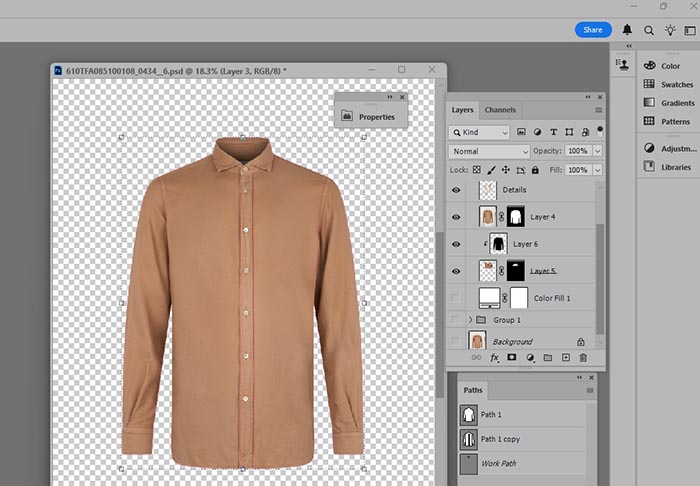
Task: Select the Layer 4 mask thumbnail
Action: pyautogui.click(x=516, y=216)
